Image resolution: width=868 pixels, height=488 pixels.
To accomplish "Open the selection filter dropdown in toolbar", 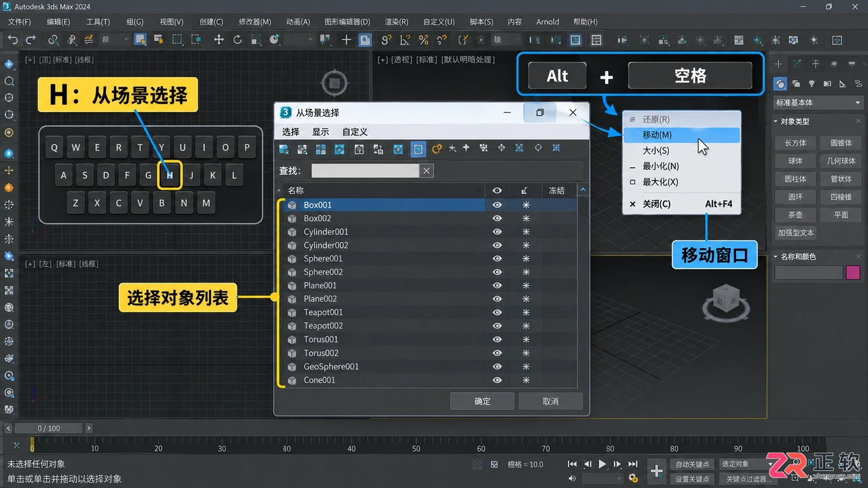I will pos(116,40).
